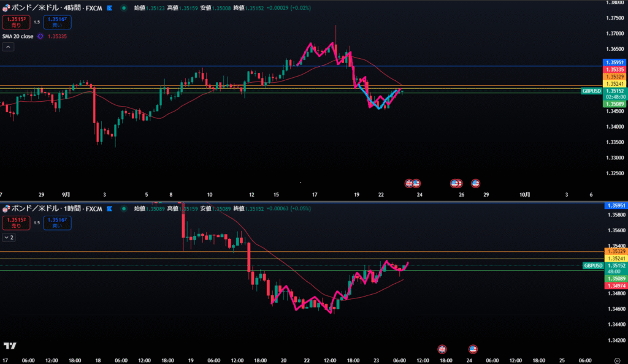Click the FXCM flag icon in 1-hour chart header
The width and height of the screenshot is (628, 364).
tap(110, 208)
